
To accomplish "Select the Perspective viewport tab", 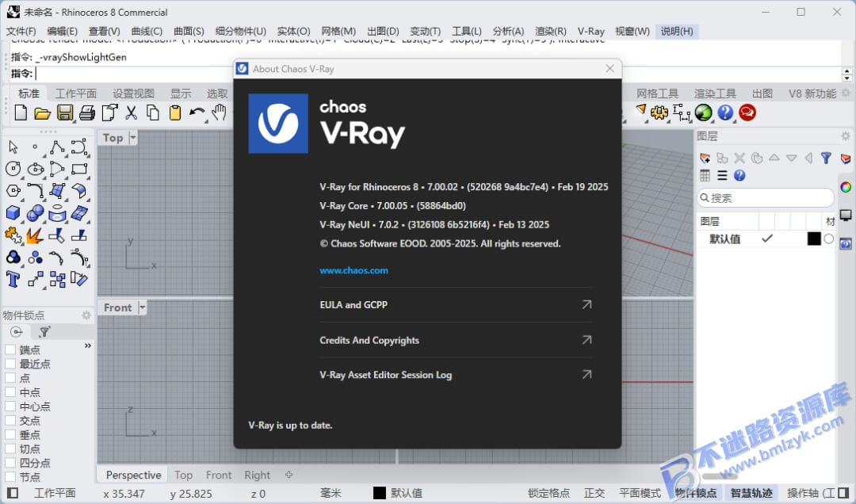I will tap(133, 475).
